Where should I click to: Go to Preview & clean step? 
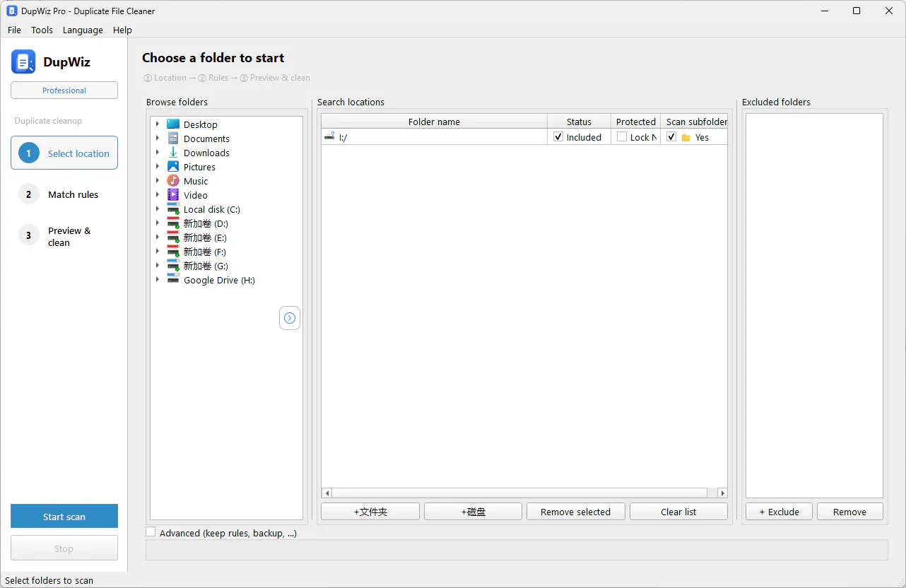[64, 236]
